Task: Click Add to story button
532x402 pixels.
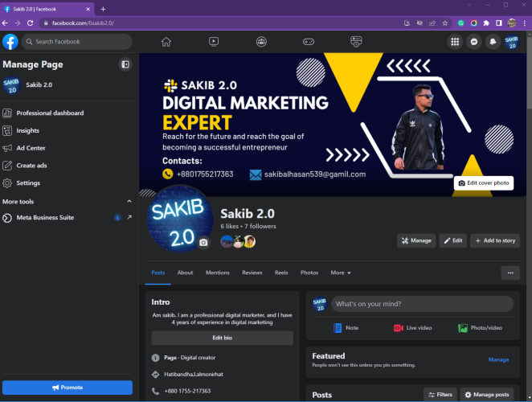Action: (x=495, y=240)
